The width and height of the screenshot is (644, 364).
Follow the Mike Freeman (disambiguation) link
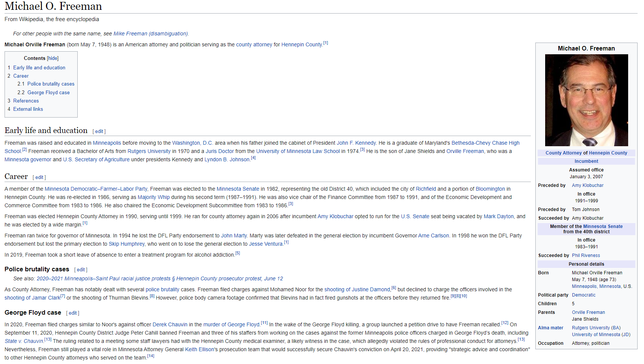click(x=151, y=34)
